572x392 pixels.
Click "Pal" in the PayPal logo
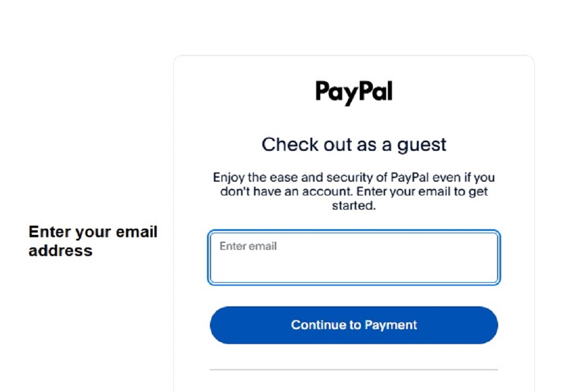[376, 91]
